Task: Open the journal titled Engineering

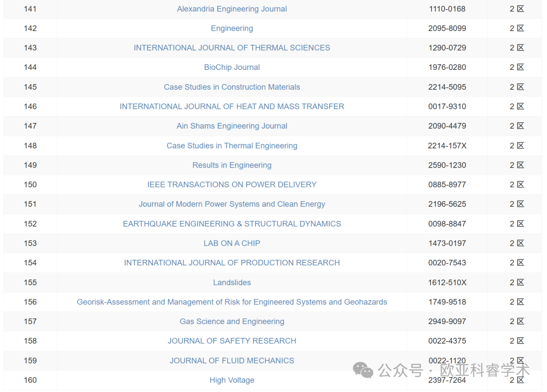Action: coord(231,28)
